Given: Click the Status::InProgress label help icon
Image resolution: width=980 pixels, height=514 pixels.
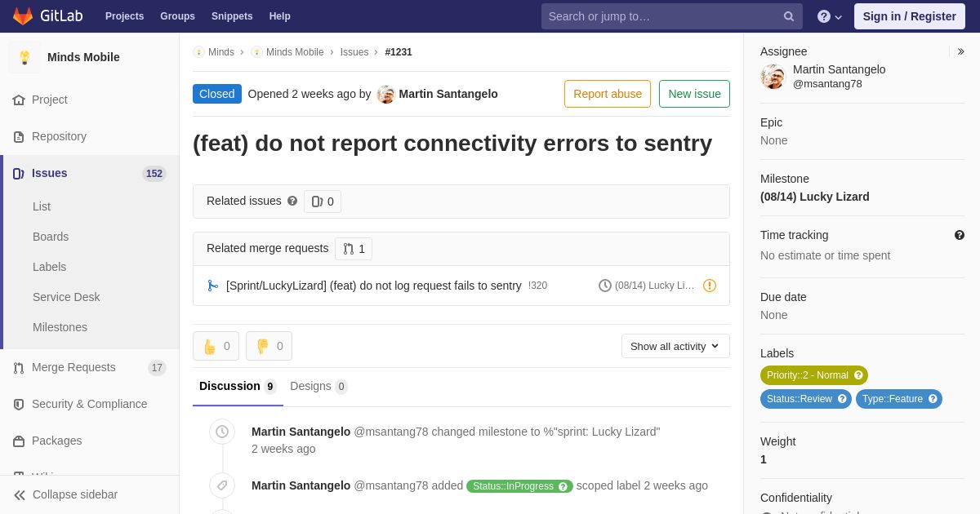Looking at the screenshot, I should [x=563, y=486].
